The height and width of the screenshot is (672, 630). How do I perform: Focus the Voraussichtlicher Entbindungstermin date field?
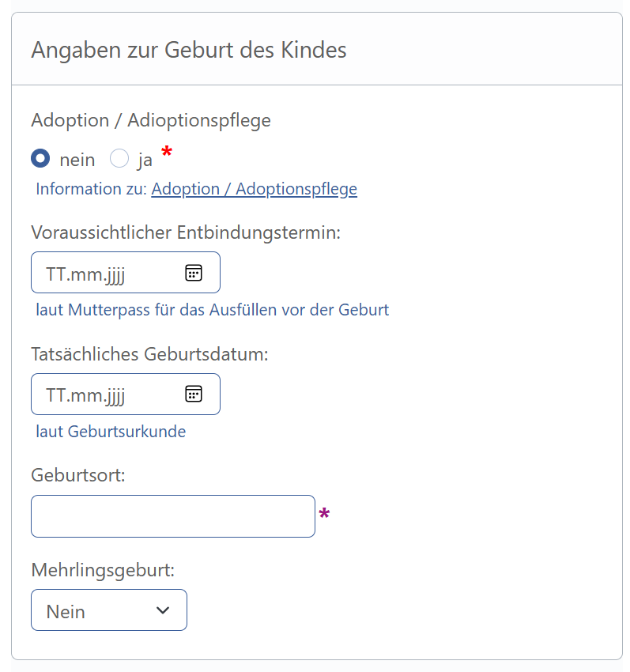[126, 273]
